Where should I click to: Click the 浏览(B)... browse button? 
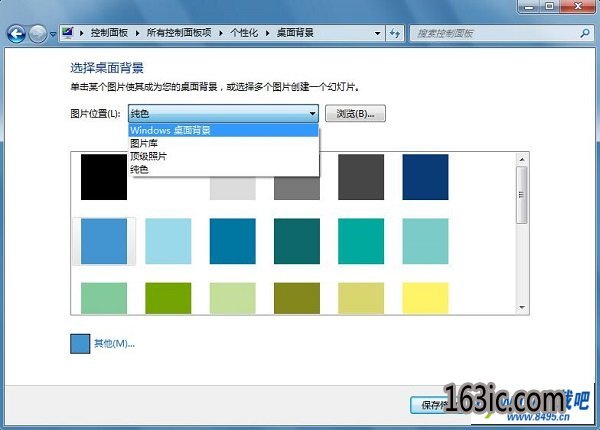tap(355, 114)
